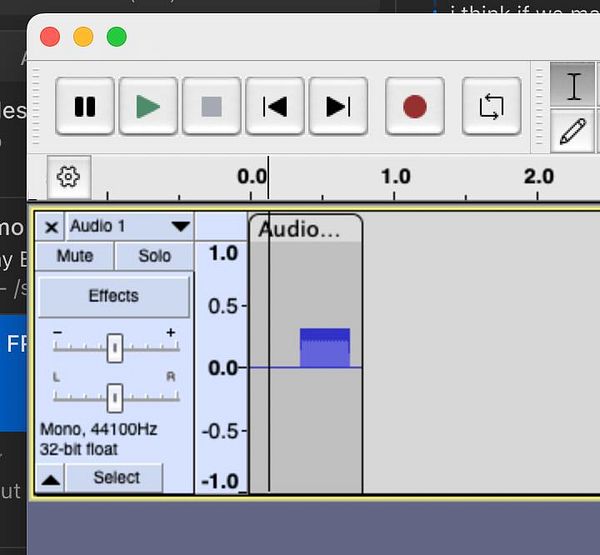Skip to start of the project

[275, 106]
